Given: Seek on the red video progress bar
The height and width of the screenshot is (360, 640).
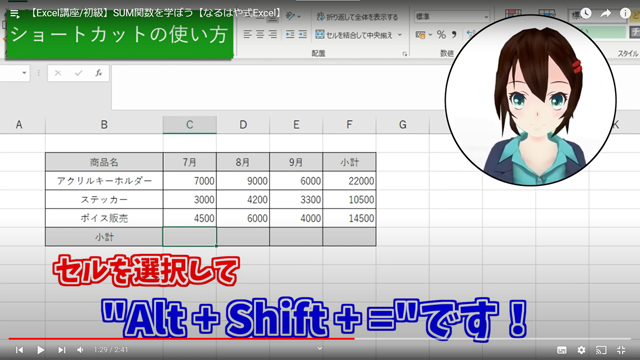Looking at the screenshot, I should 182,338.
